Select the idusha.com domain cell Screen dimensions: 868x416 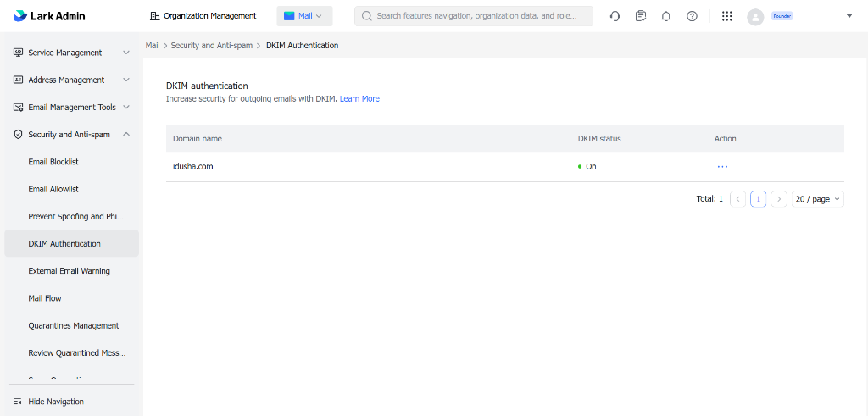pyautogui.click(x=193, y=166)
